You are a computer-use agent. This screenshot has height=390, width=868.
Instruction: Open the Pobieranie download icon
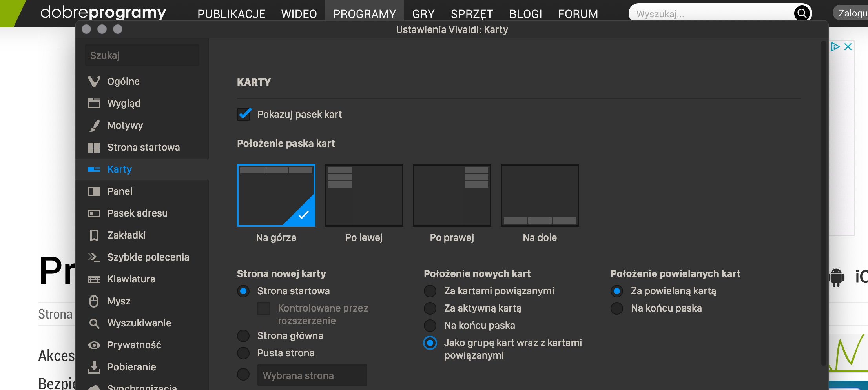[94, 367]
